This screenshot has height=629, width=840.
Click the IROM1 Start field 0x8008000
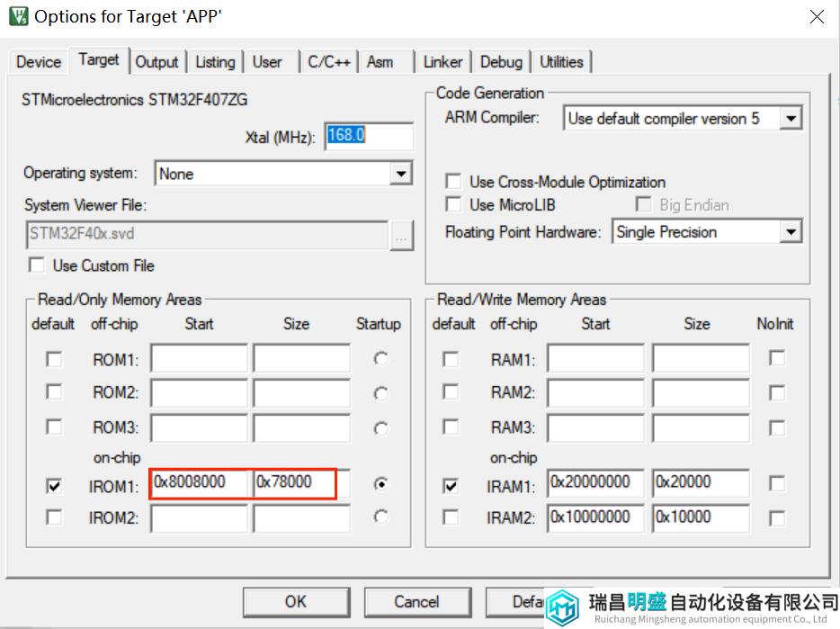pyautogui.click(x=200, y=482)
